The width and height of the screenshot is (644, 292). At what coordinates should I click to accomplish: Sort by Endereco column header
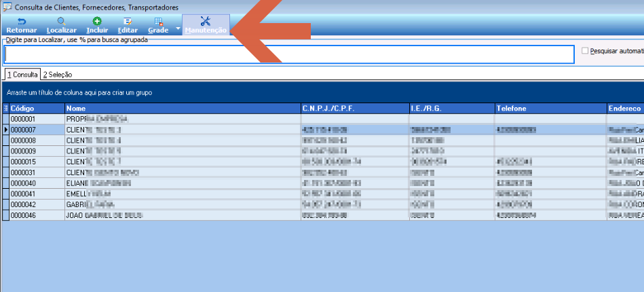[x=626, y=109]
